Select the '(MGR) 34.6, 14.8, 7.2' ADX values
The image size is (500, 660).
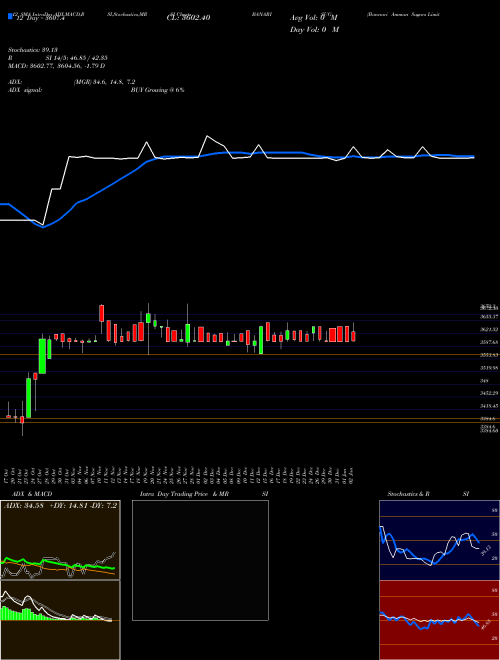[104, 82]
